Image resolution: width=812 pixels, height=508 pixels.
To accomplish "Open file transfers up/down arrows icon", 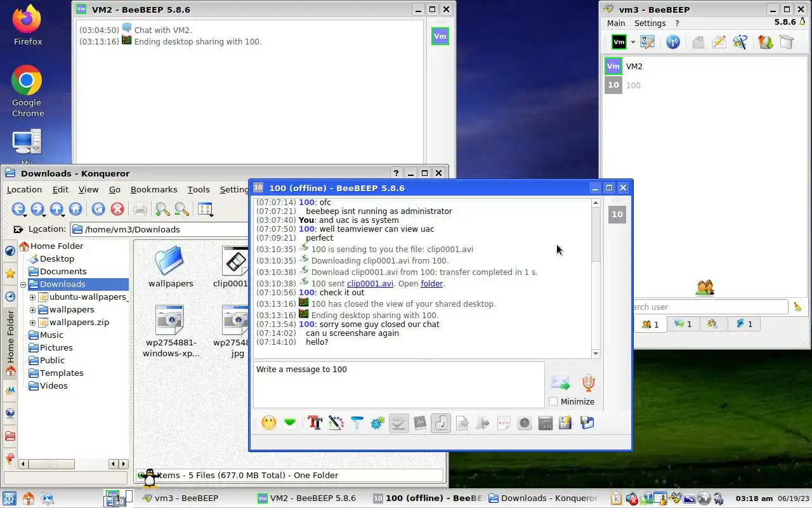I will 765,43.
